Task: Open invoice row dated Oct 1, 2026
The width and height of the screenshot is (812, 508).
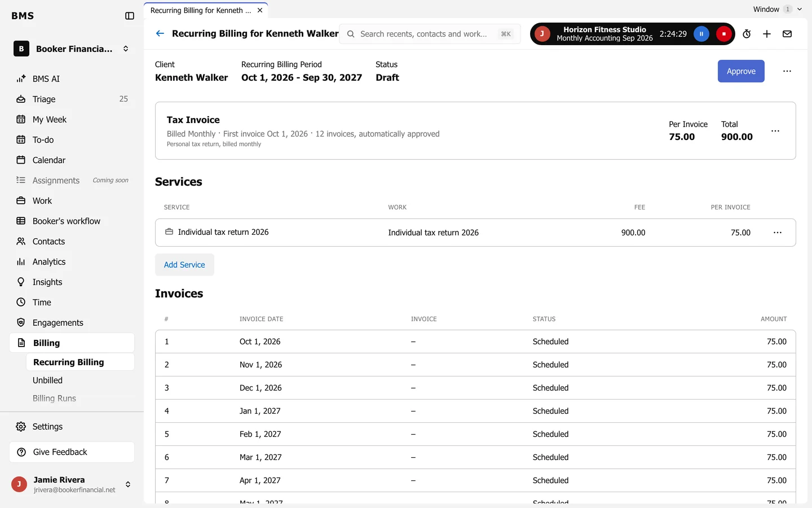Action: click(475, 341)
